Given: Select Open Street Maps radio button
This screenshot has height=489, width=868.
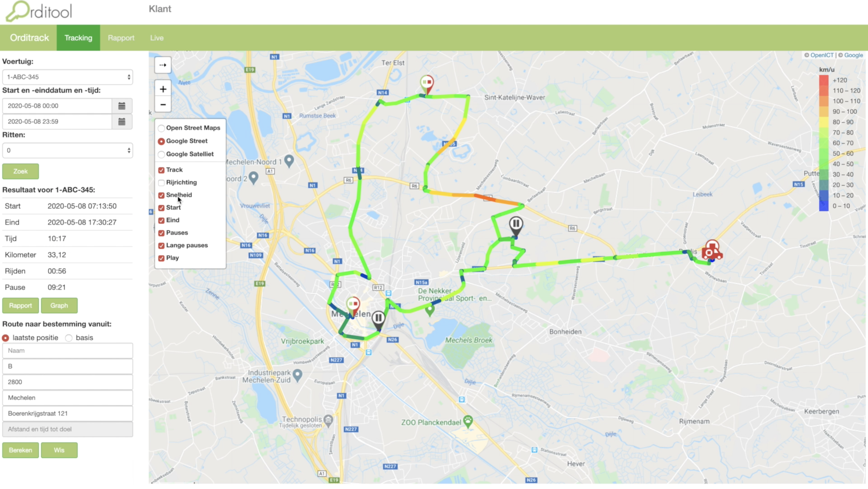Looking at the screenshot, I should point(161,128).
